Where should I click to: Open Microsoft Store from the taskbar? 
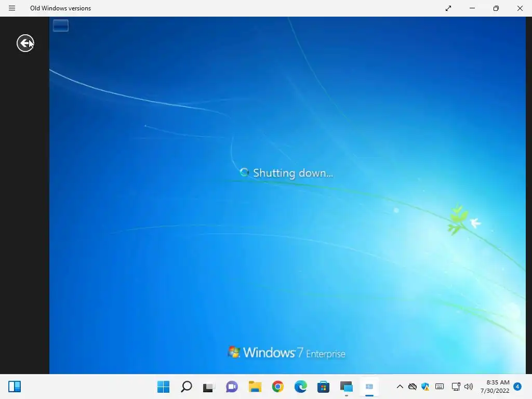(x=323, y=387)
